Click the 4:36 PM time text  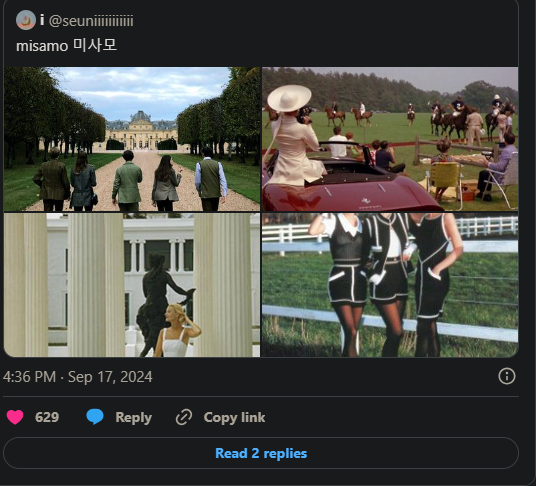(x=29, y=377)
